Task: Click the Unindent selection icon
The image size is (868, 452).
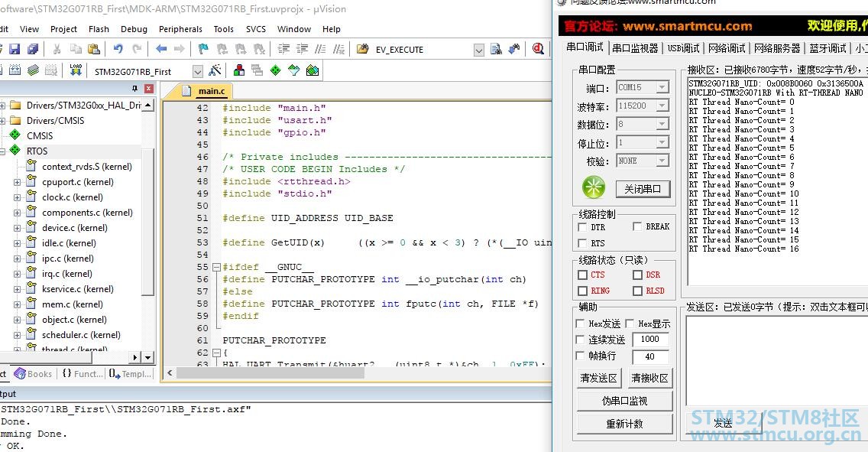Action: (x=303, y=49)
